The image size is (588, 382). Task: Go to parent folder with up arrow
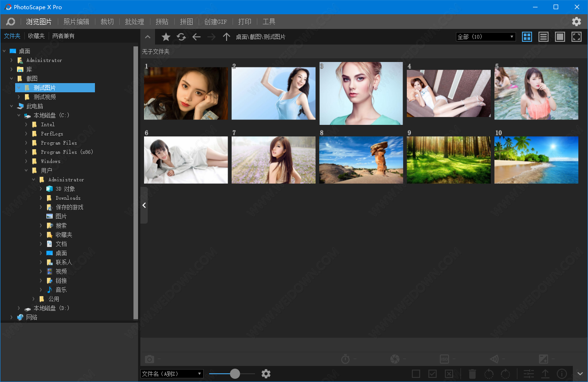tap(226, 37)
